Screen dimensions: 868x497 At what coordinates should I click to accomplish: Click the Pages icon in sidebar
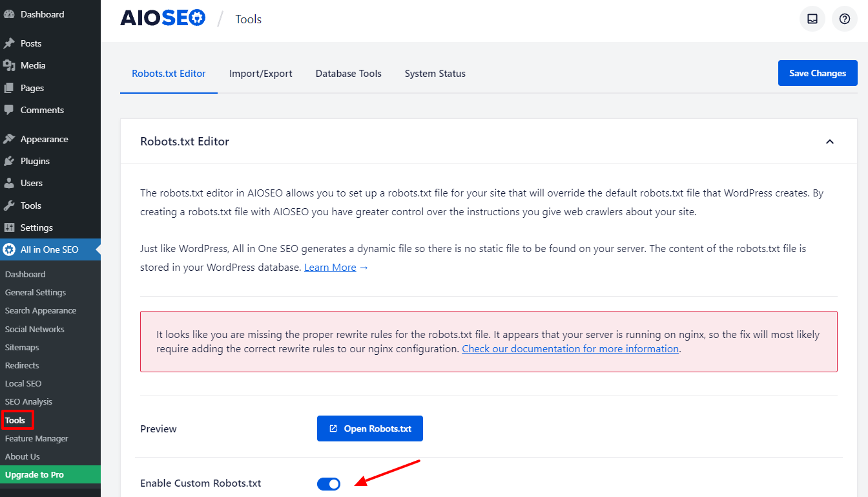(x=9, y=88)
